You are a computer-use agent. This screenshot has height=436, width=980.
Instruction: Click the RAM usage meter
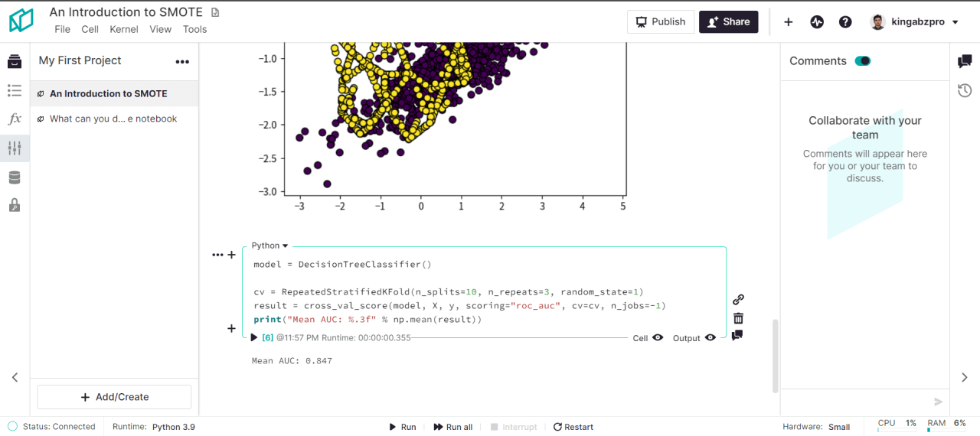[946, 425]
